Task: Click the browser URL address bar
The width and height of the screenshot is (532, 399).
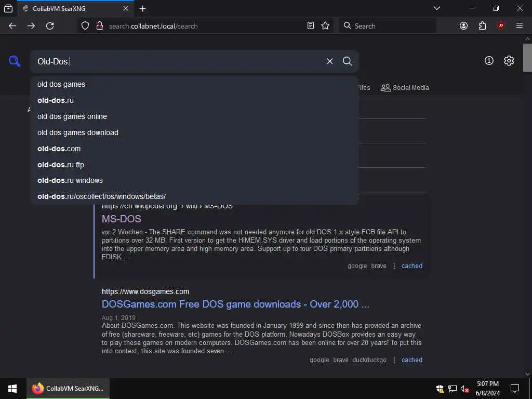Action: click(205, 26)
